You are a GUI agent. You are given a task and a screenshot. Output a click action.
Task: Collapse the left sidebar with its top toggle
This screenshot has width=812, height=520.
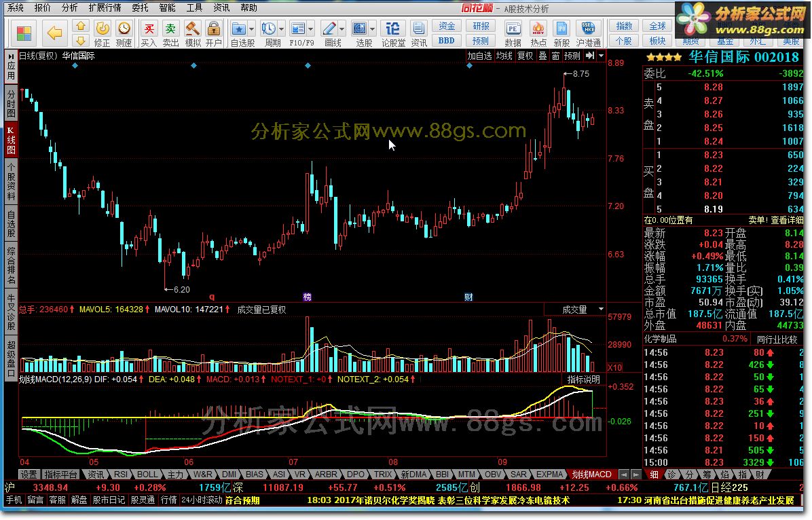(10, 56)
